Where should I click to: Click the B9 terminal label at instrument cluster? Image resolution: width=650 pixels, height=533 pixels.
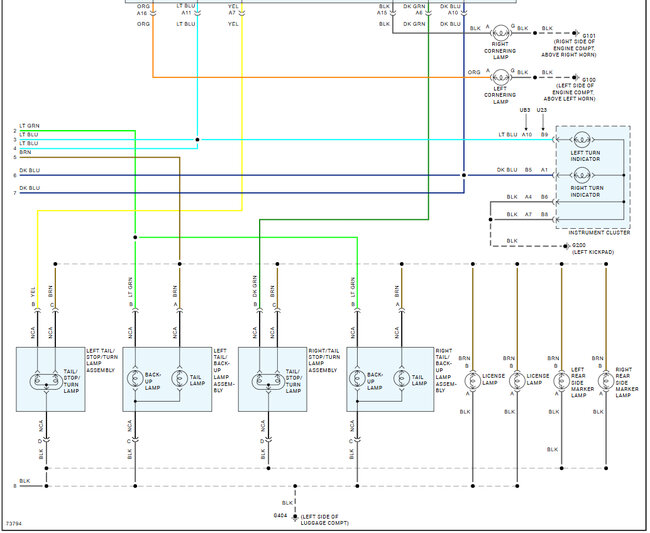pos(544,135)
